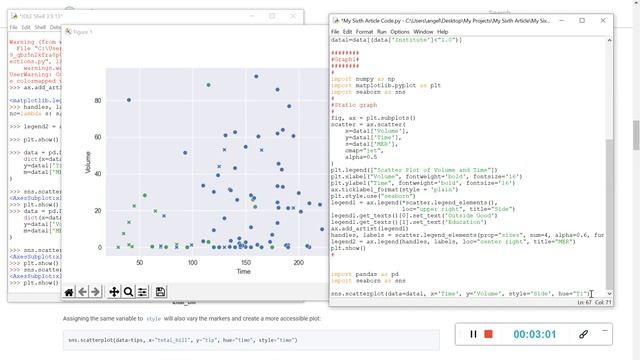This screenshot has width=640, height=360.
Task: Go forward to next plot view
Action: [x=96, y=292]
